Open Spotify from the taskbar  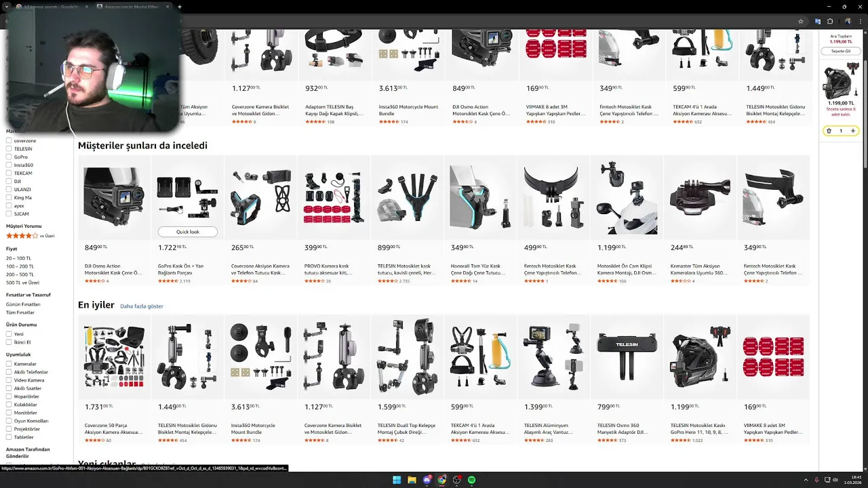pos(471,480)
